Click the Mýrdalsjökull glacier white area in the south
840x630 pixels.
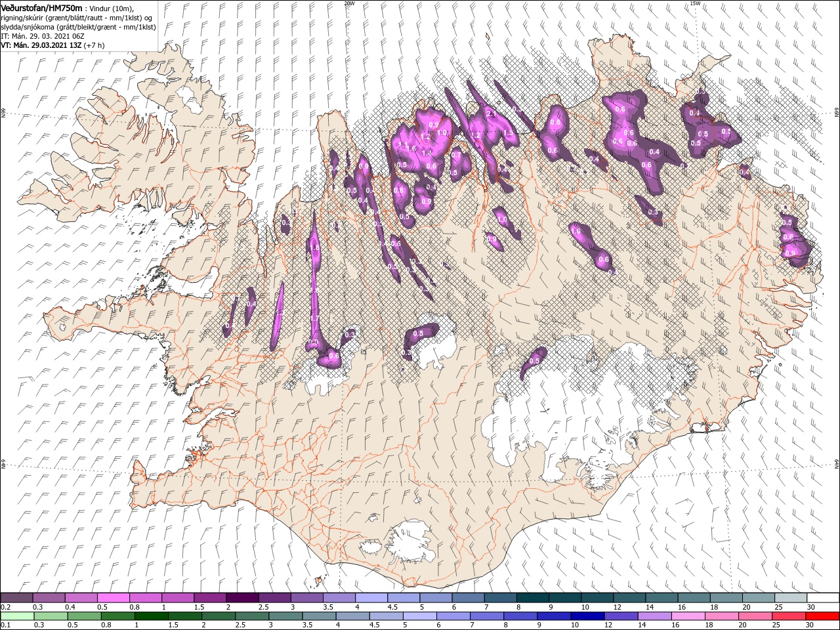pos(411,542)
